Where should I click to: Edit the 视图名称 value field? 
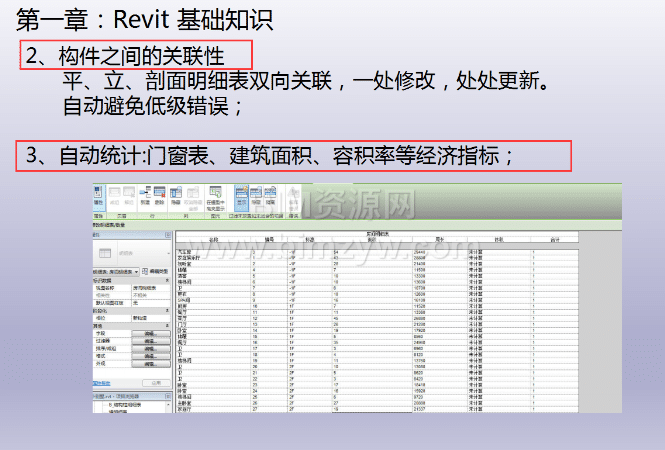click(151, 288)
